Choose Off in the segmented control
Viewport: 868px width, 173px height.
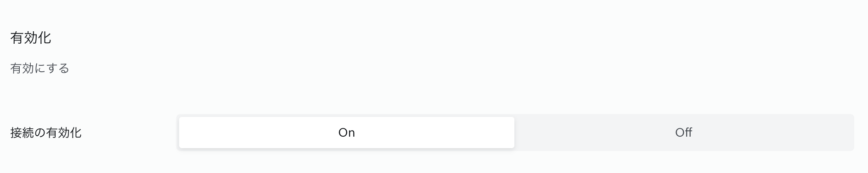tap(683, 133)
